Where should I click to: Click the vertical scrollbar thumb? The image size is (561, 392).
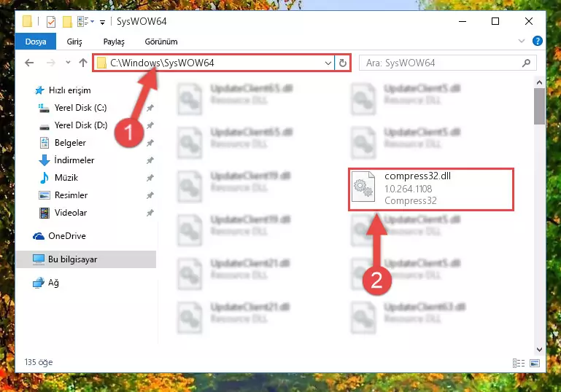pyautogui.click(x=539, y=106)
